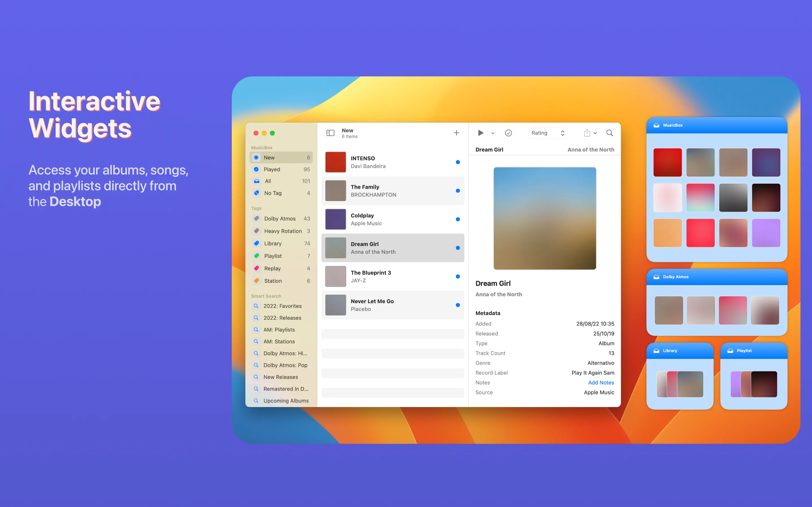Click the Dream Girl album artwork

pos(545,218)
